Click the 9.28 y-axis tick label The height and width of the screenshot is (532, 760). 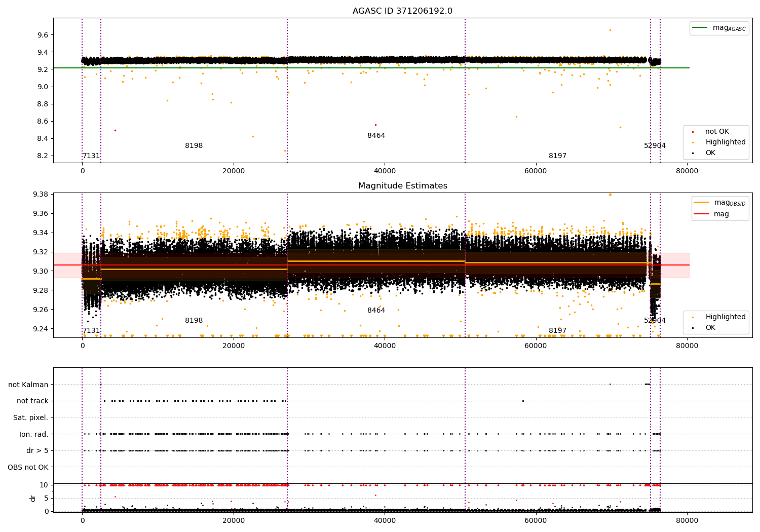(41, 290)
